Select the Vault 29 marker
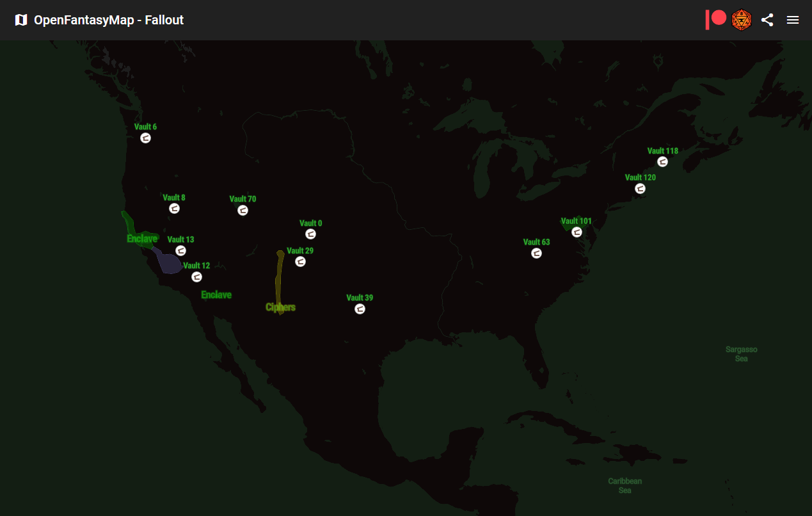The height and width of the screenshot is (516, 812). 300,262
